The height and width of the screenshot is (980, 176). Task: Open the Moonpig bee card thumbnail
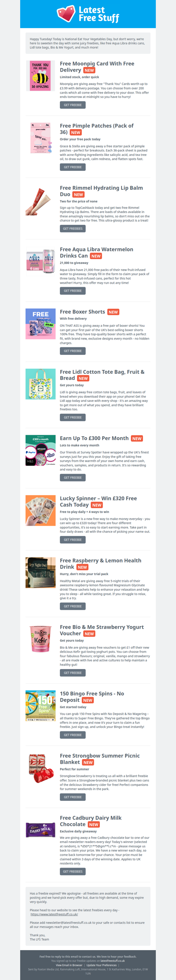(x=40, y=76)
